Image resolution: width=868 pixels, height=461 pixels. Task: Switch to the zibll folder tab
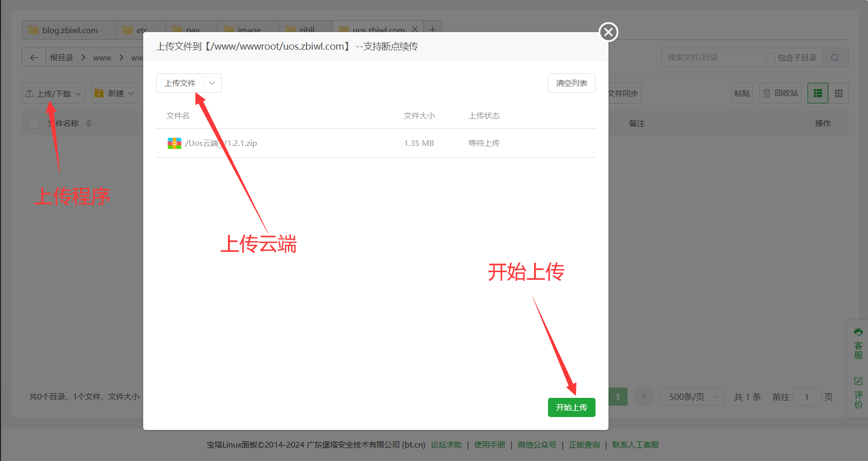[x=306, y=30]
